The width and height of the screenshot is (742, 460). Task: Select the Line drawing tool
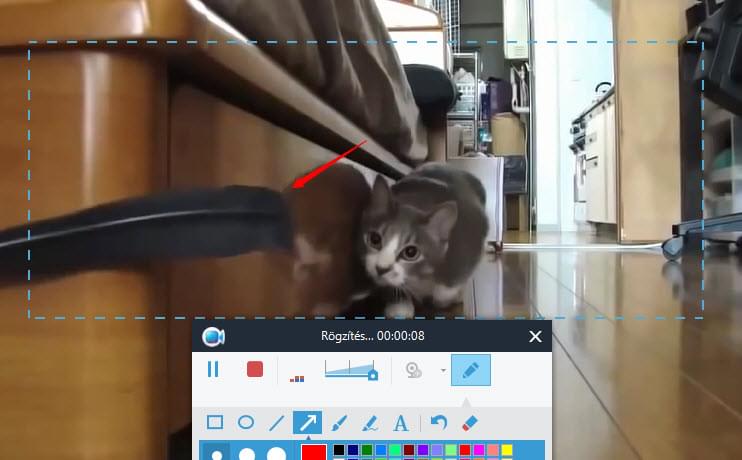(x=277, y=423)
